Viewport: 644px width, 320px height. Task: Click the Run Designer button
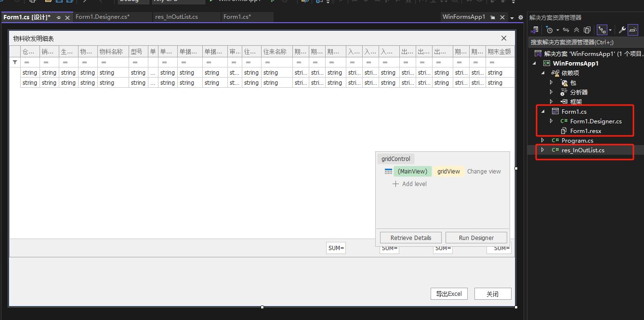coord(476,237)
